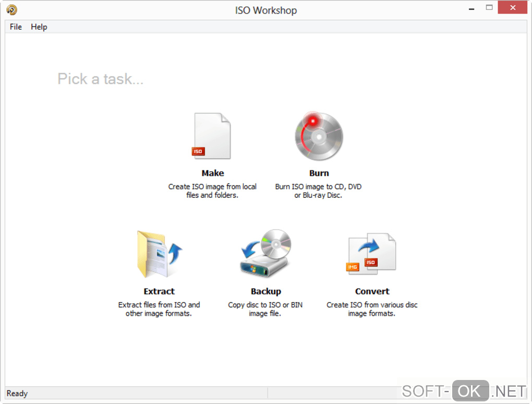The height and width of the screenshot is (404, 532).
Task: Select the Backup drive and disc icon
Action: (265, 253)
